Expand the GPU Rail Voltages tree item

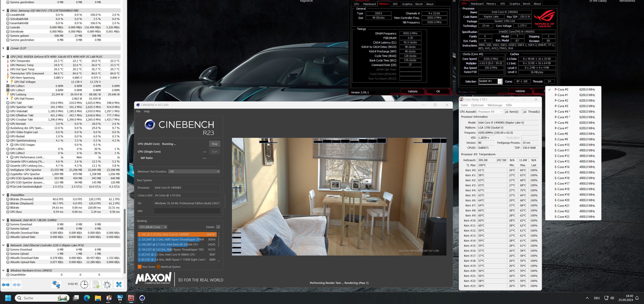coord(6,82)
